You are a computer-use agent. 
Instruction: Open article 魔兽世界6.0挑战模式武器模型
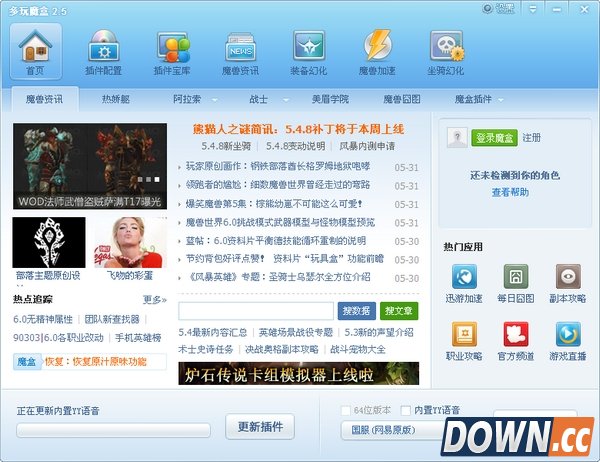280,222
